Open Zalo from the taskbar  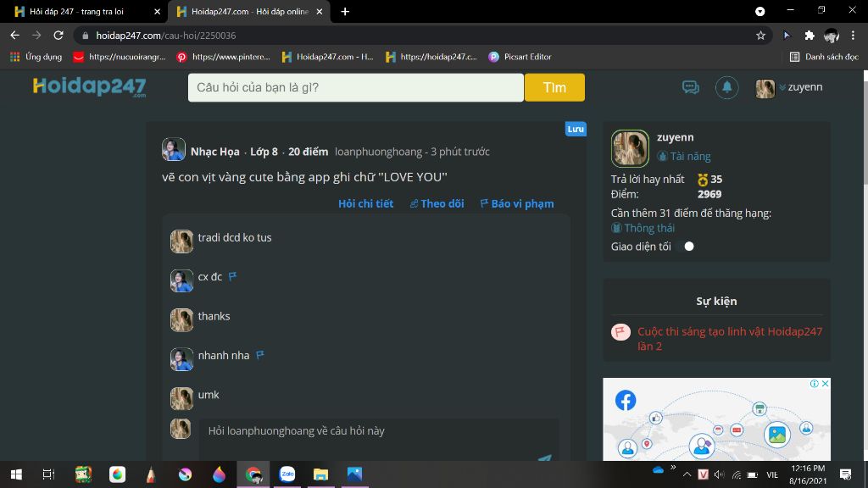287,474
